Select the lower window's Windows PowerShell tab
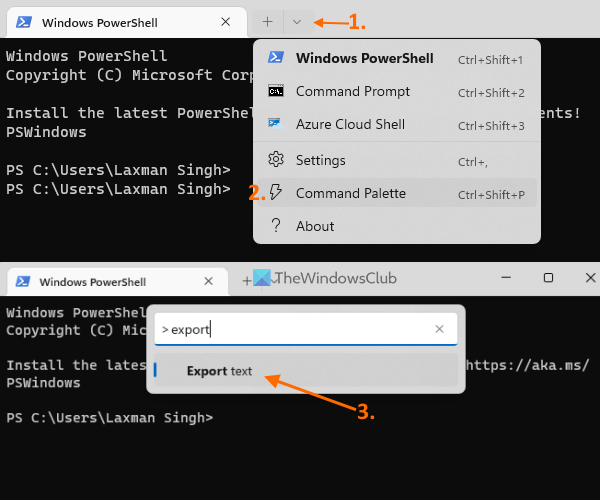The height and width of the screenshot is (500, 600). (x=92, y=282)
